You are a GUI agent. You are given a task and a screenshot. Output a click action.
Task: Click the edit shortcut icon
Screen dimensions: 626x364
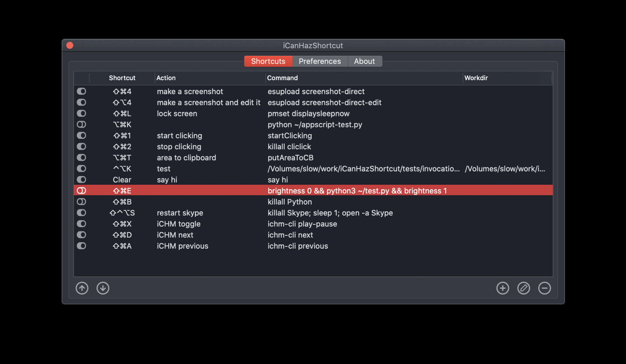[x=524, y=287]
